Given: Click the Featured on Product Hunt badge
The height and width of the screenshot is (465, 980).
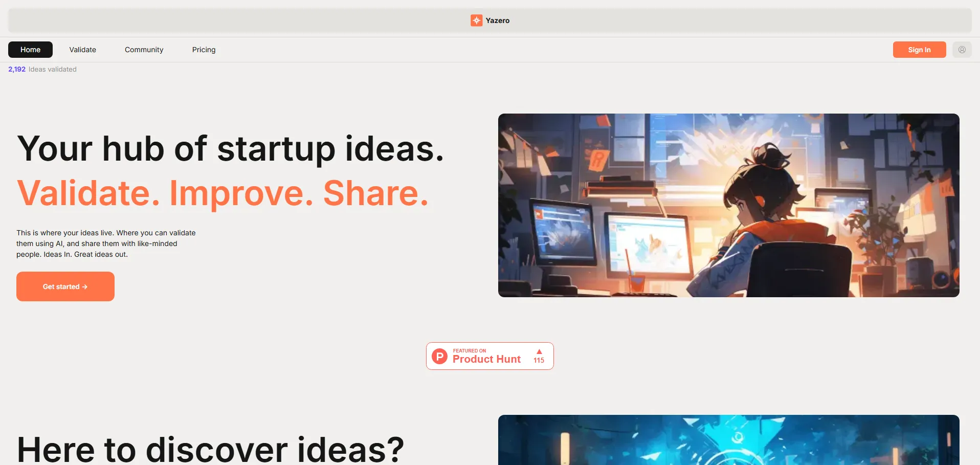Looking at the screenshot, I should point(490,356).
